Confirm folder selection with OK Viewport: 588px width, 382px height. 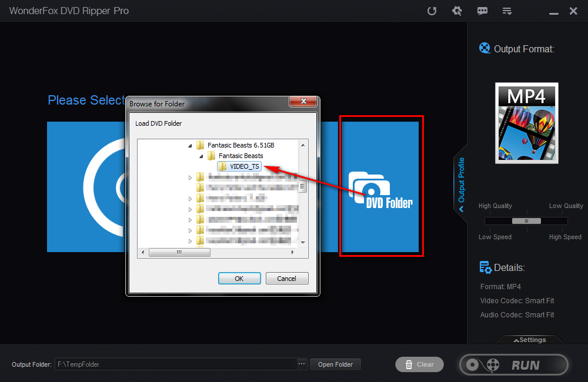click(239, 279)
